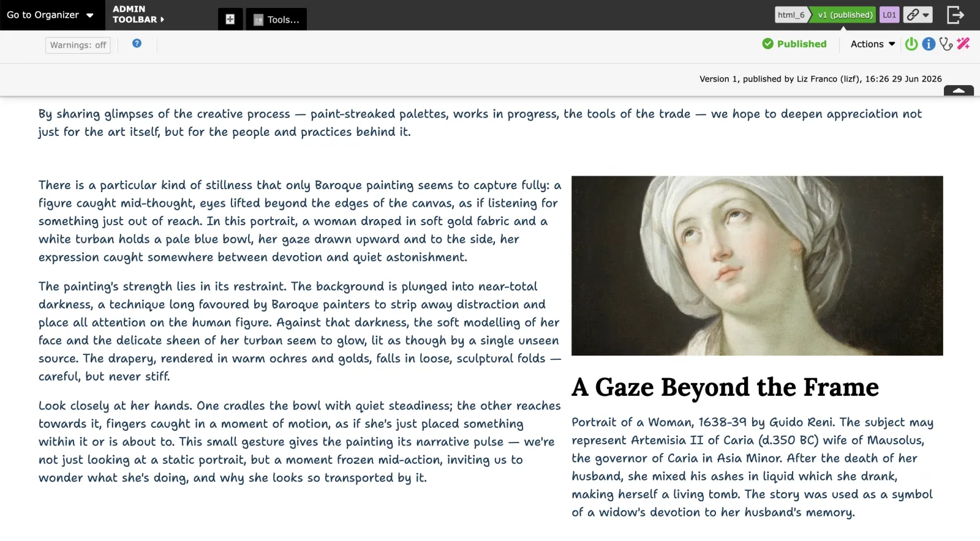The image size is (980, 541).
Task: Click the paragraph starting 'There is a particular'
Action: (x=300, y=221)
